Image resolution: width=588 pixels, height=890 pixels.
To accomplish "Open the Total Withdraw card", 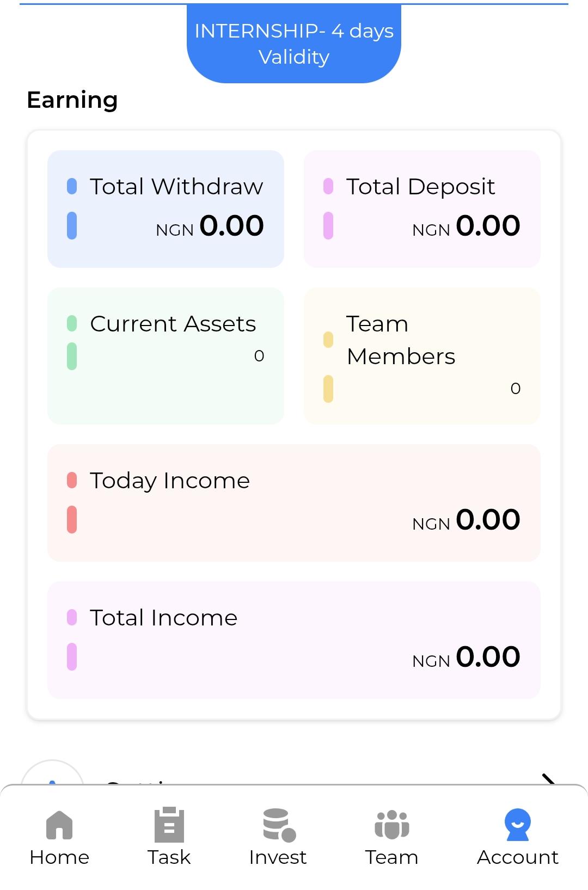I will tap(166, 209).
